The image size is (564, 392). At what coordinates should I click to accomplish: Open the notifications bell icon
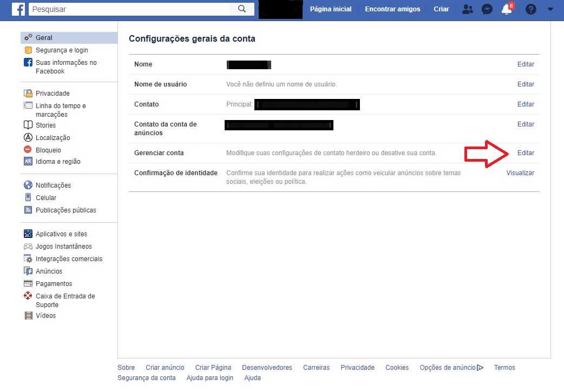pos(507,9)
